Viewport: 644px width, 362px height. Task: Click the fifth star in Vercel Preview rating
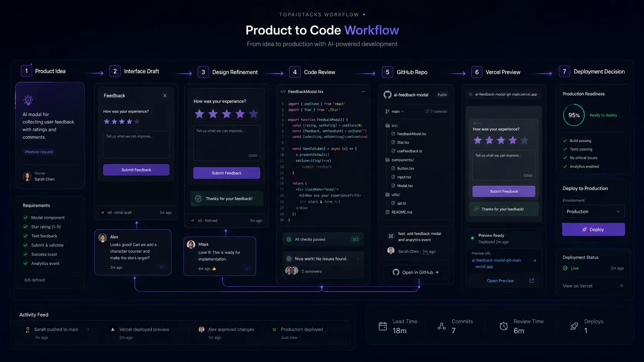coord(524,140)
